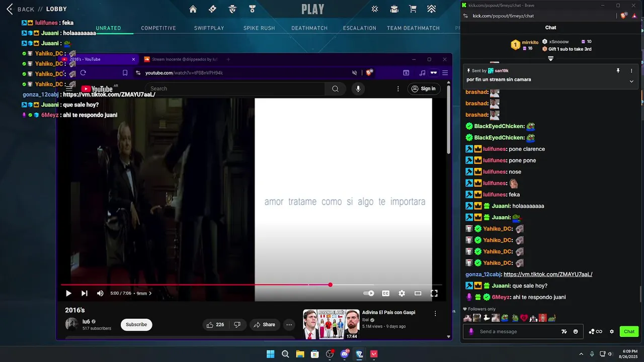The width and height of the screenshot is (644, 362).
Task: Open lu6 channel name link
Action: (86, 322)
